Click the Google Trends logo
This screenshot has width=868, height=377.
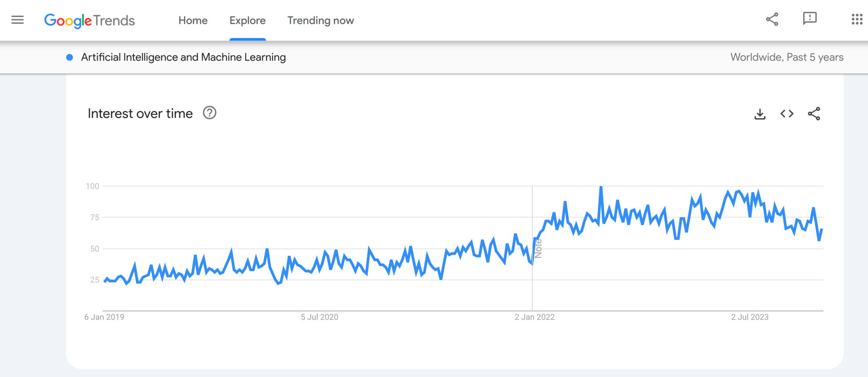[x=89, y=20]
